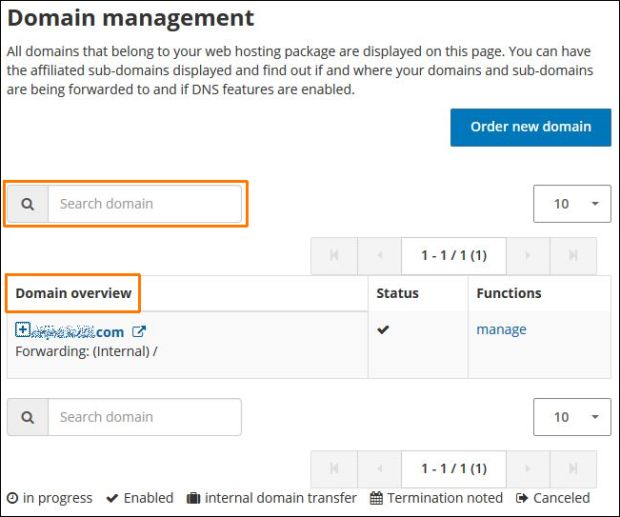The width and height of the screenshot is (620, 517).
Task: Go to previous page in top pagination
Action: (379, 256)
